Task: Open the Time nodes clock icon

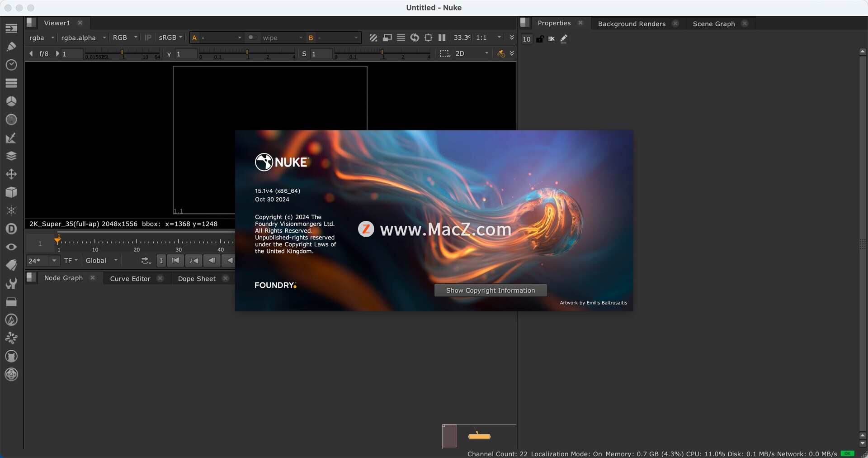Action: (x=11, y=65)
